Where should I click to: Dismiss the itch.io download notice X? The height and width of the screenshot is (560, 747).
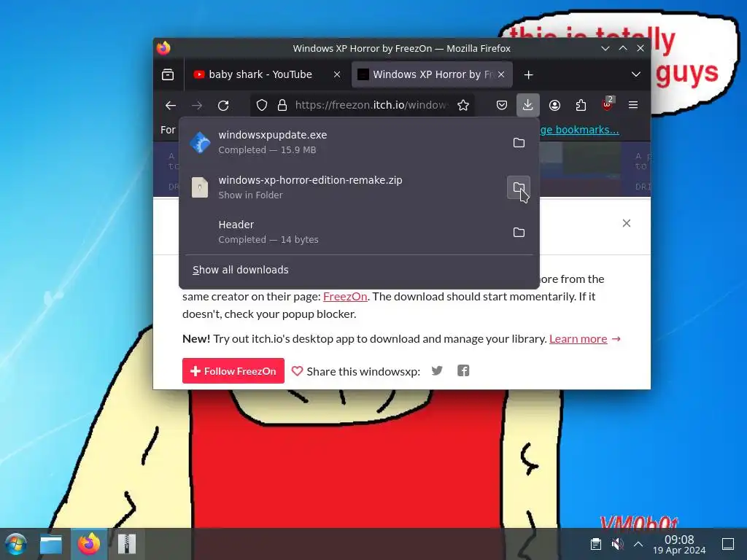[x=627, y=223]
